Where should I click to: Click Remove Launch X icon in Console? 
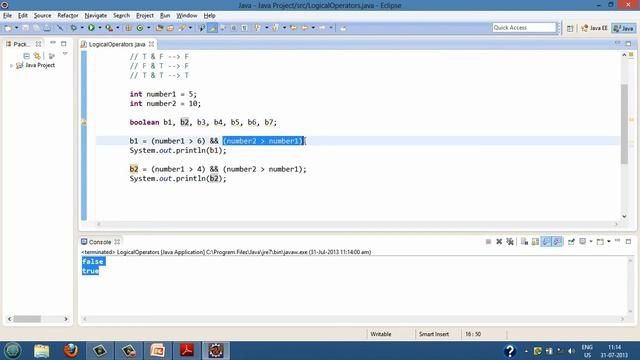[499, 242]
